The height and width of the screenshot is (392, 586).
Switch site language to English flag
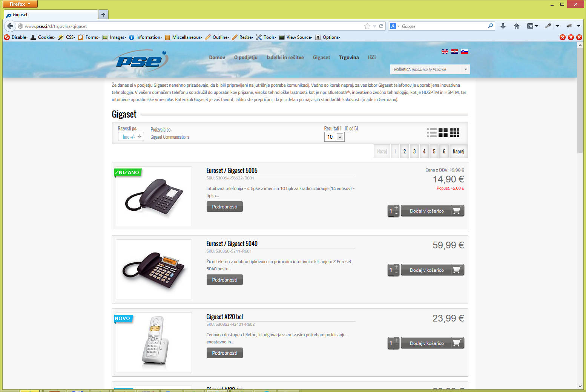pos(445,52)
